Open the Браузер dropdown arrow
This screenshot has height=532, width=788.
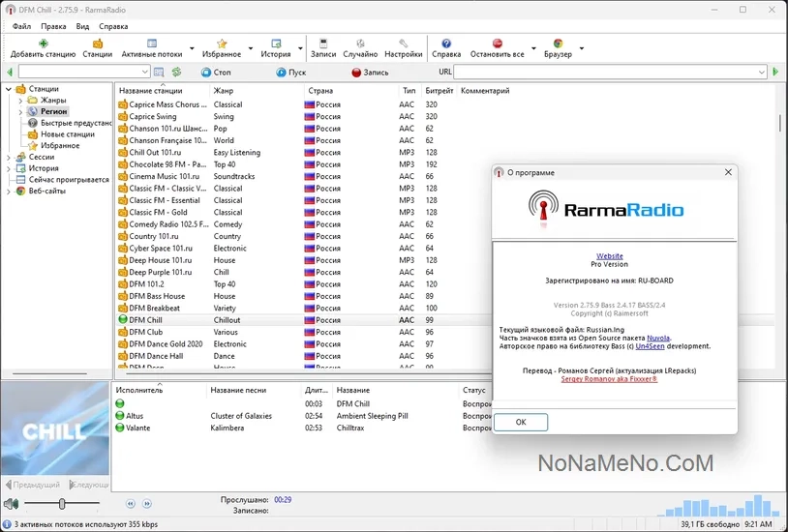tap(581, 48)
